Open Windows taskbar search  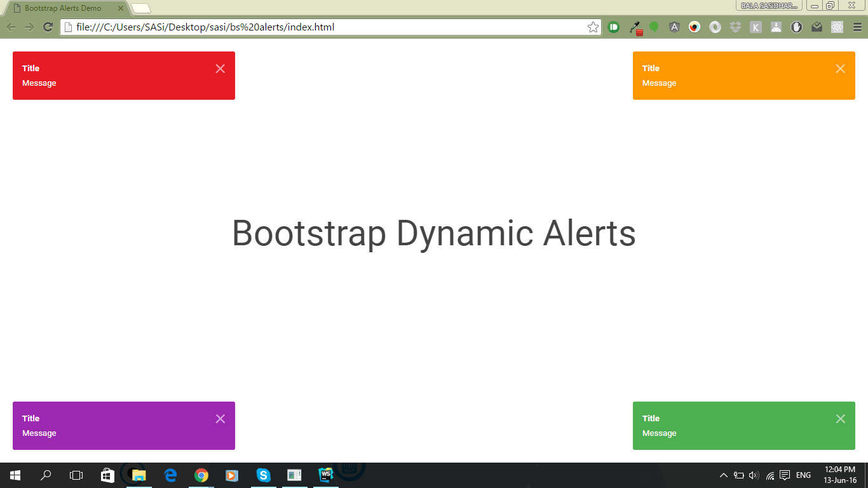point(46,475)
